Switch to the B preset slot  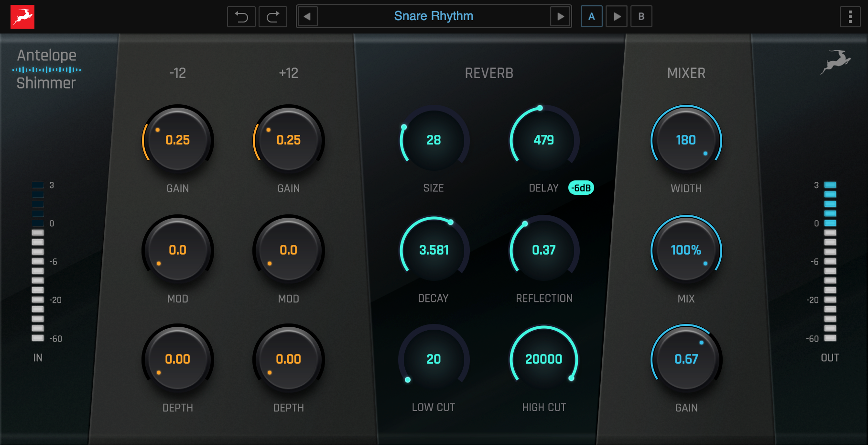pos(641,17)
